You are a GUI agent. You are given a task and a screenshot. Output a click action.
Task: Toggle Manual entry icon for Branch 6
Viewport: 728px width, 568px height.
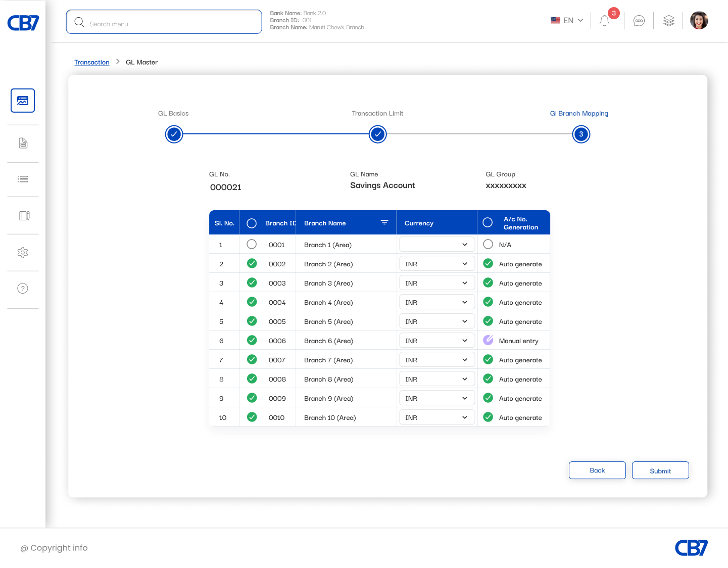[x=488, y=340]
